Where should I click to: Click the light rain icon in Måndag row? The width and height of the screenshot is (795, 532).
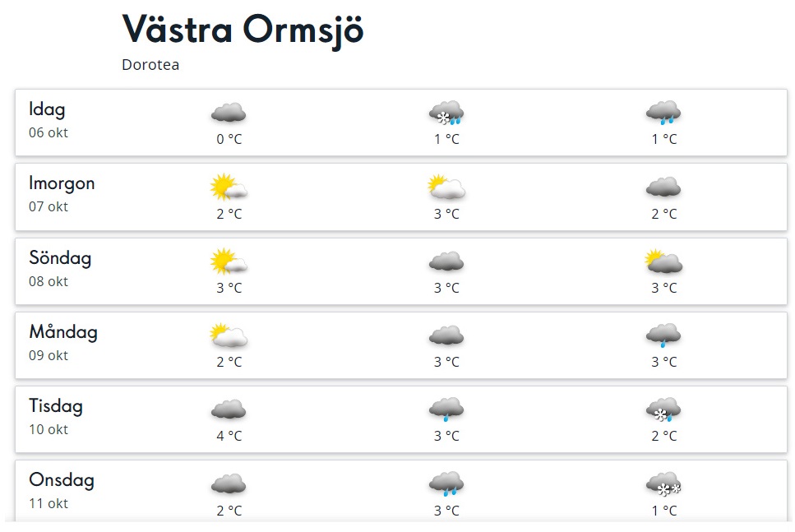pos(663,335)
